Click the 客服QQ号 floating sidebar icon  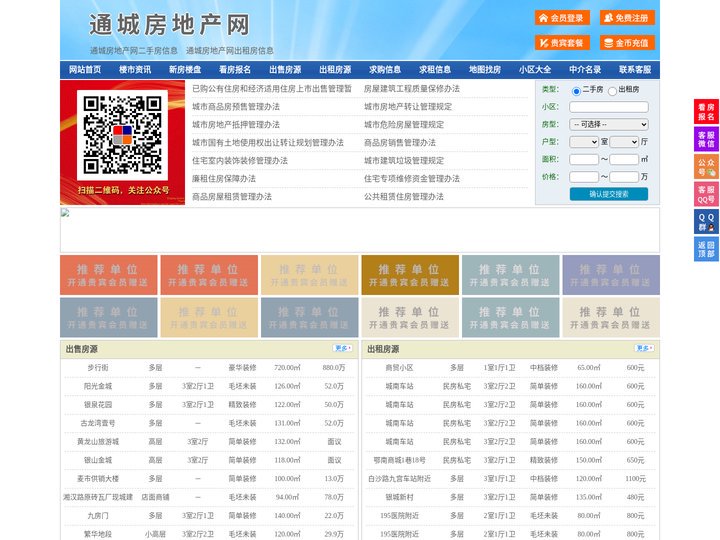click(x=706, y=194)
